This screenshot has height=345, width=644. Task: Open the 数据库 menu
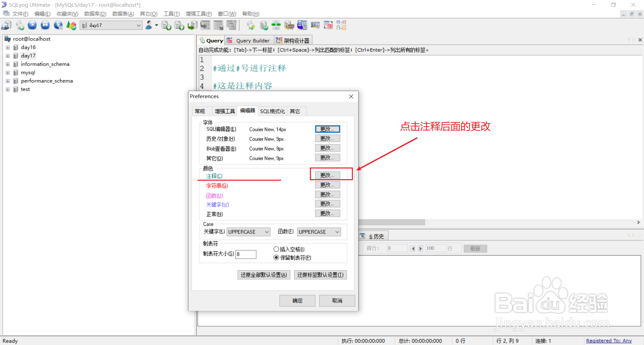pyautogui.click(x=95, y=14)
